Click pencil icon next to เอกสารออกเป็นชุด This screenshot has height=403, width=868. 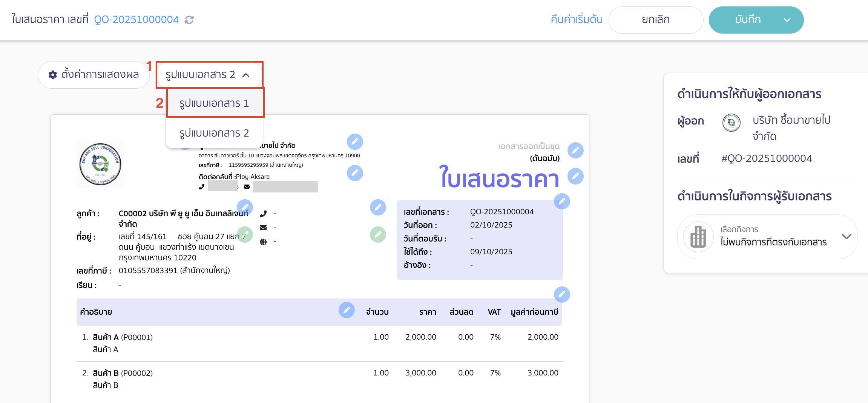pyautogui.click(x=575, y=150)
